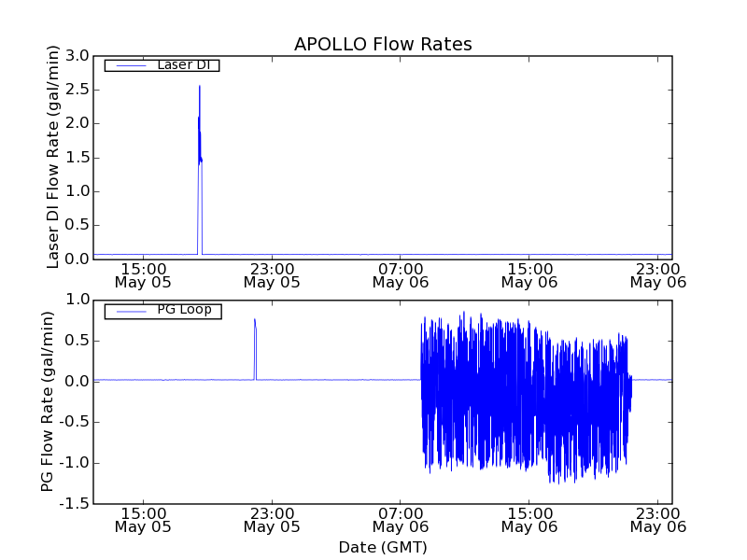
Task: Click "15:00 May 06" under the PG Loop plot
Action: click(x=529, y=520)
